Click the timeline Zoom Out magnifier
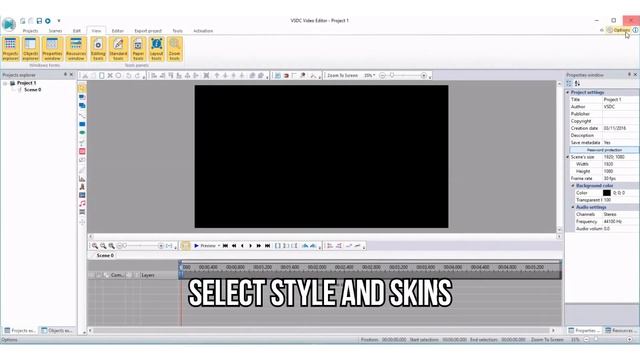 (x=103, y=246)
